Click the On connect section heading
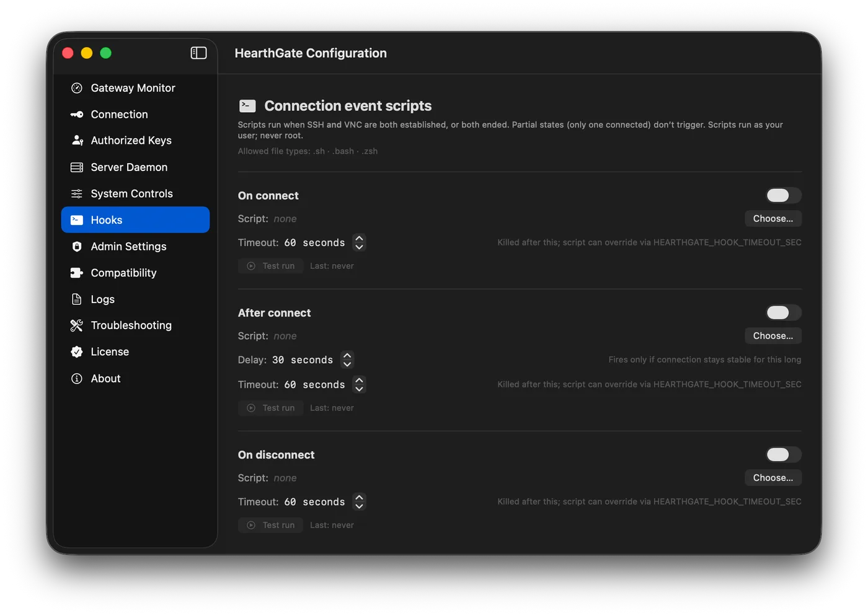 point(268,196)
